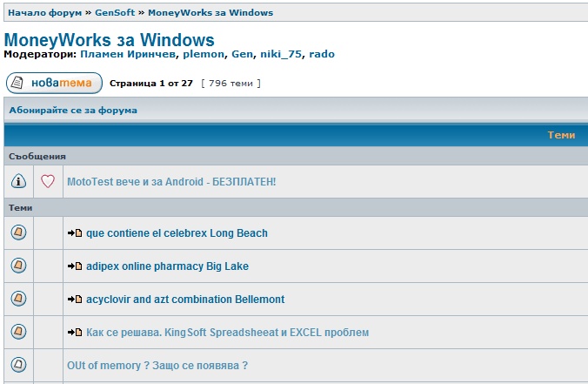This screenshot has height=384, width=588.
Task: Open moderator Gen profile
Action: pyautogui.click(x=242, y=54)
